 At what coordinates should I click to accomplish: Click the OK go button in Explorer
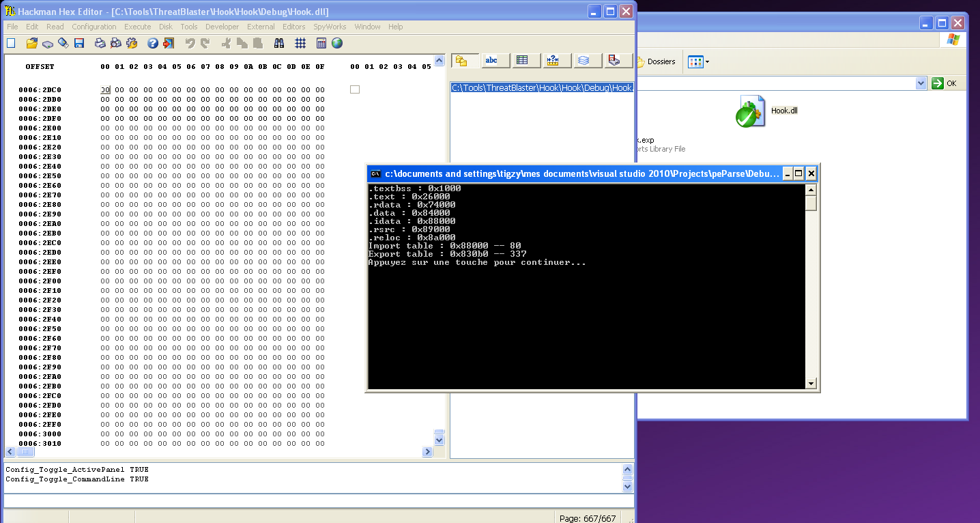(945, 83)
